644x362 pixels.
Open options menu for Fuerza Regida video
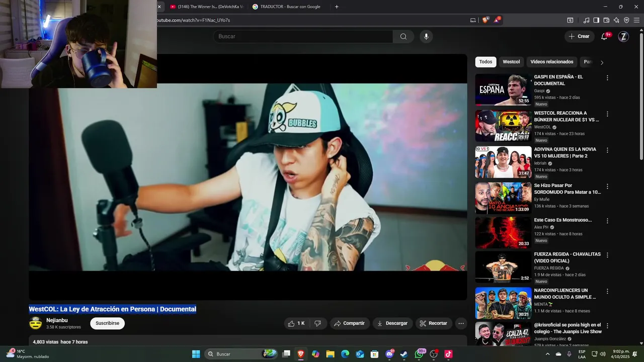coord(607,255)
